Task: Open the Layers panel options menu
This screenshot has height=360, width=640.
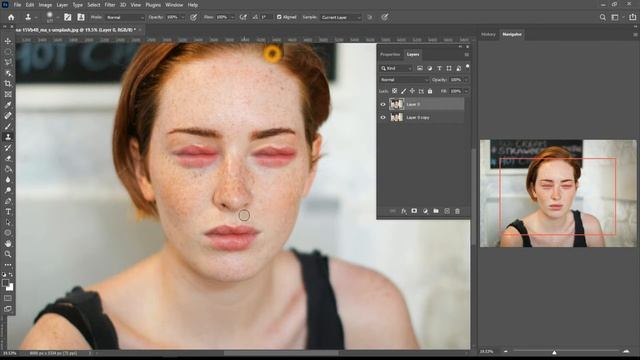Action: pyautogui.click(x=467, y=54)
